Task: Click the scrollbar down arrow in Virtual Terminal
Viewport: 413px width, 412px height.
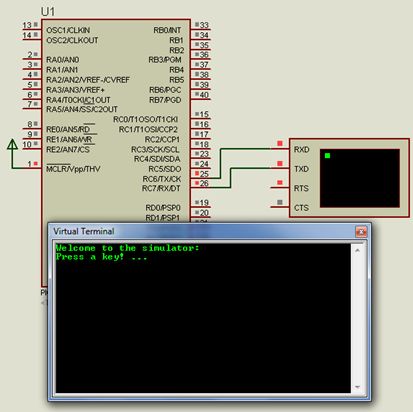Action: (357, 387)
